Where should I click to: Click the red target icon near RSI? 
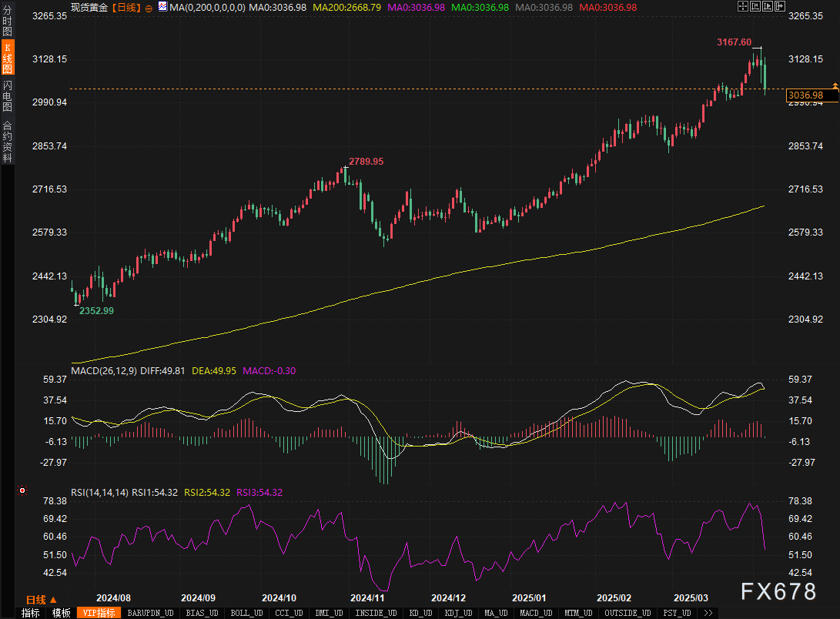[22, 490]
